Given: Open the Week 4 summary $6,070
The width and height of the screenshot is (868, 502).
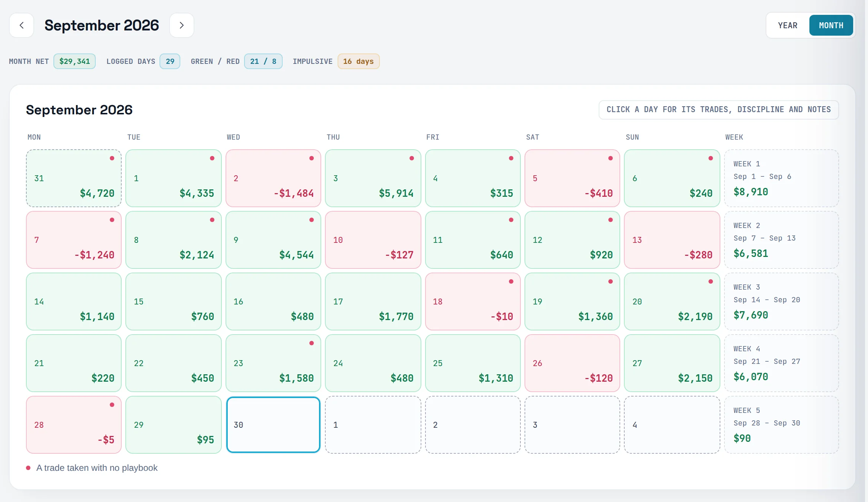Looking at the screenshot, I should (782, 363).
